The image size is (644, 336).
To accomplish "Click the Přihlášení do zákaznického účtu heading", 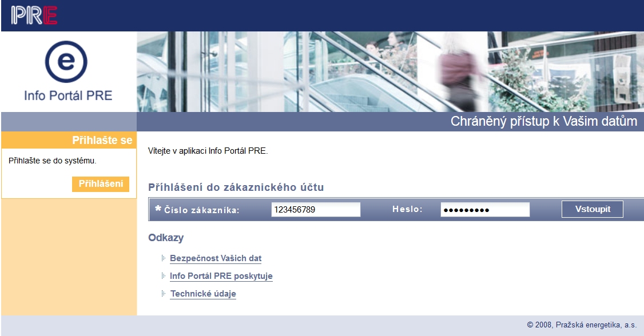I will (236, 187).
